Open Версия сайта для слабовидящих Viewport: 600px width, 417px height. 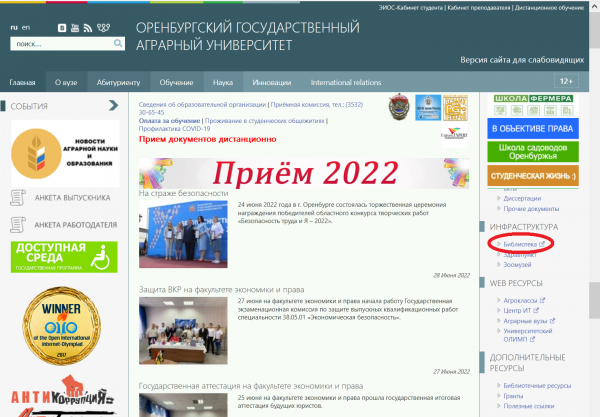point(522,60)
